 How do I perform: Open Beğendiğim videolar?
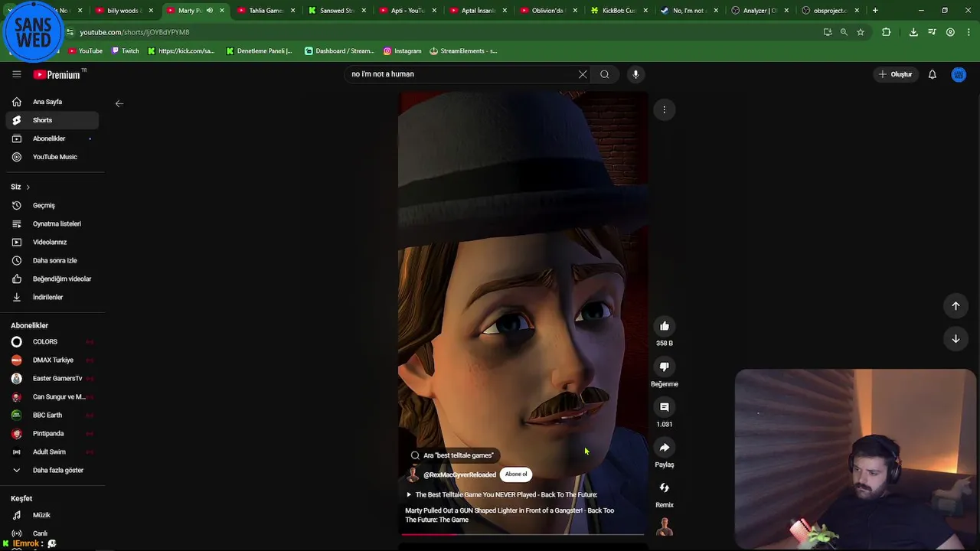point(52,279)
